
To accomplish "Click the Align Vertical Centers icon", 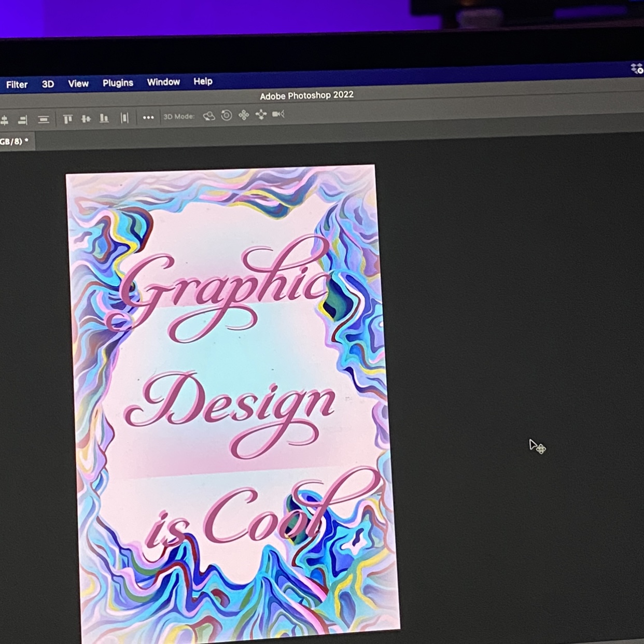I will tap(86, 119).
